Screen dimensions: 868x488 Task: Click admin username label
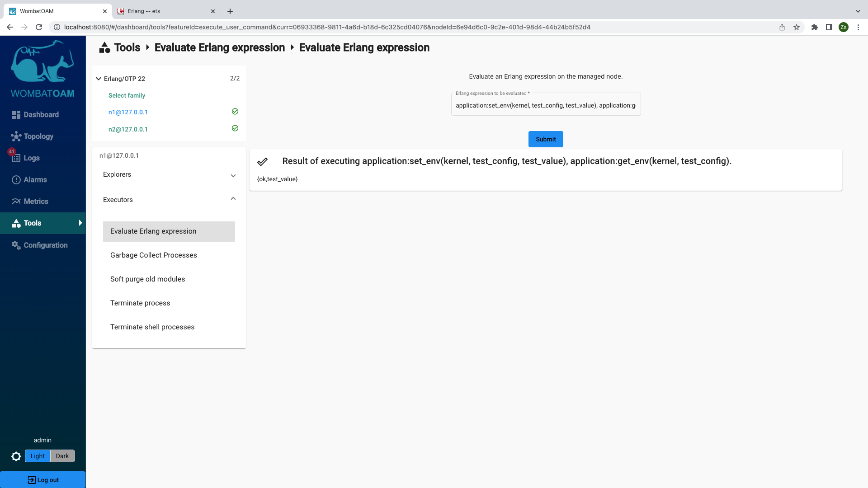[42, 440]
